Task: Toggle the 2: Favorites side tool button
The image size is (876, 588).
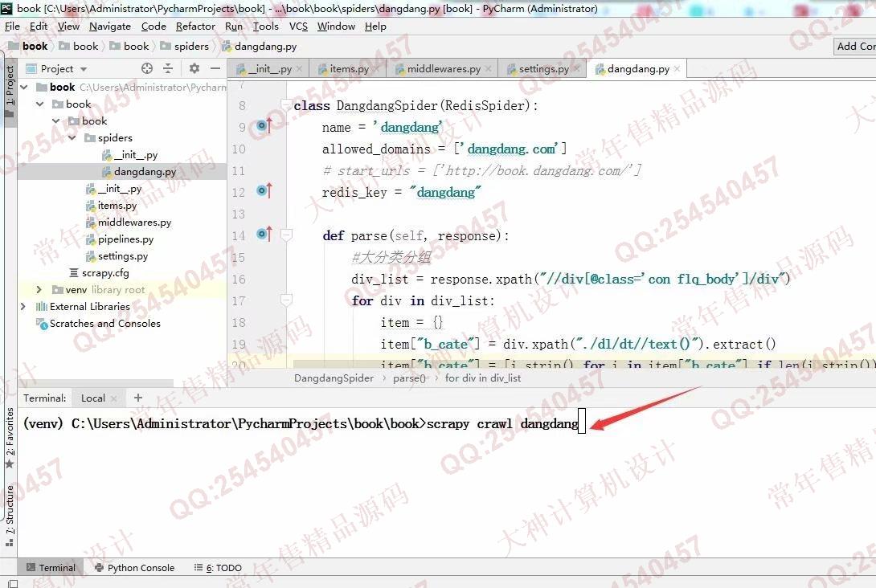Action: pyautogui.click(x=9, y=438)
